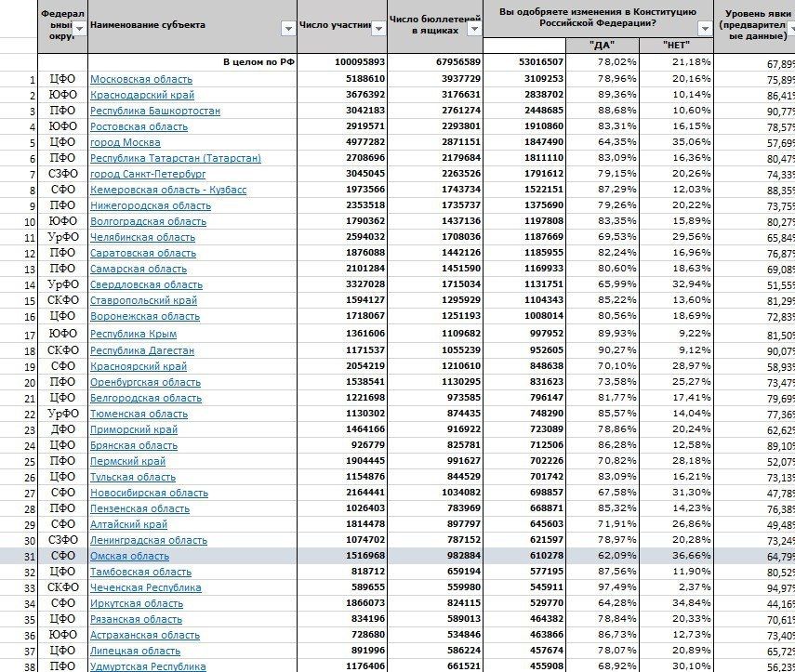
Task: Open the город Санкт-Петербург link
Action: pos(148,174)
